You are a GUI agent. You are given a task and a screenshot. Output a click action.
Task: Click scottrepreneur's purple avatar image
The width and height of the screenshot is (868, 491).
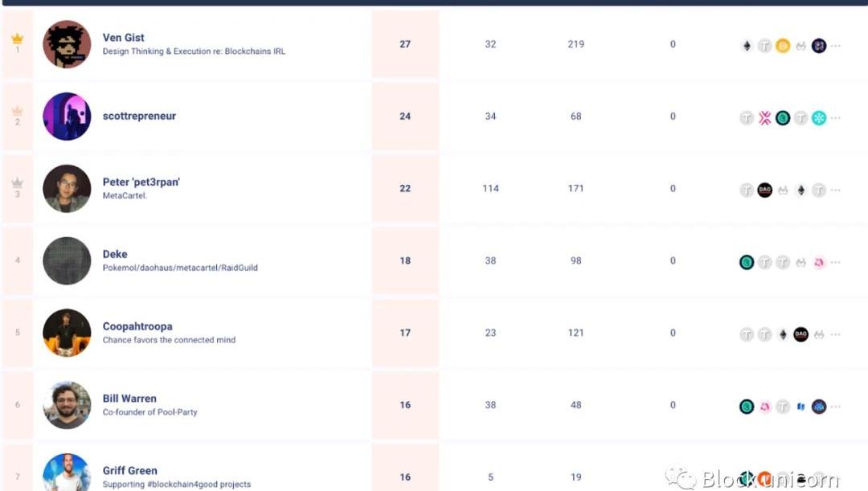67,117
